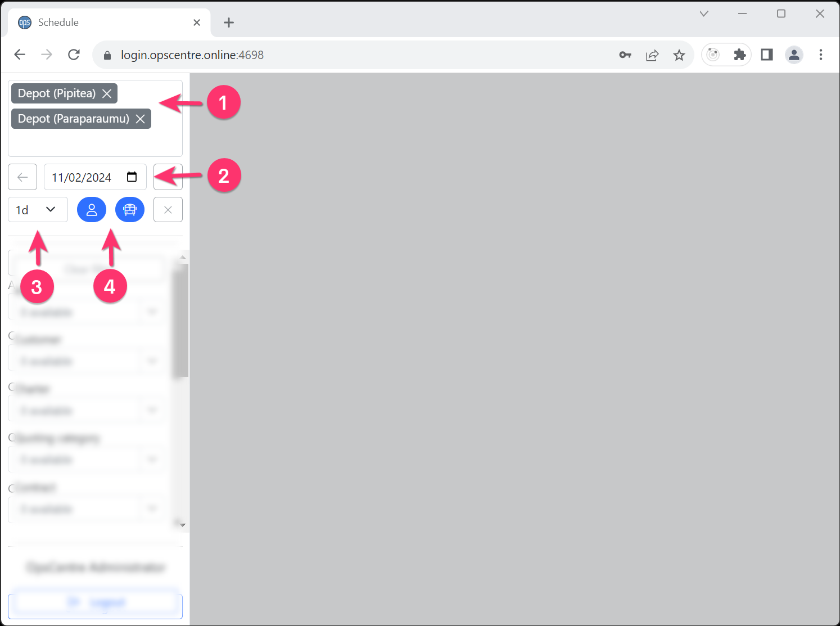840x626 pixels.
Task: Open the Chrome three-dot menu
Action: coord(821,55)
